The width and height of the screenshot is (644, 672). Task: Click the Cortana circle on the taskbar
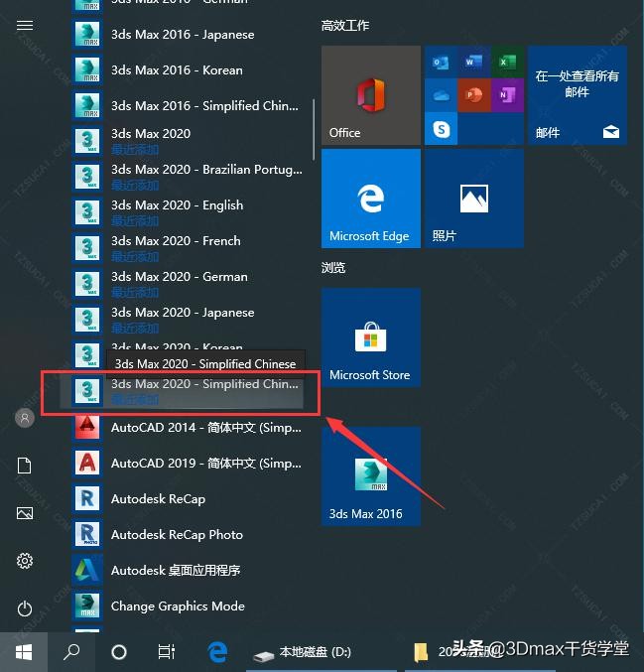click(x=119, y=652)
